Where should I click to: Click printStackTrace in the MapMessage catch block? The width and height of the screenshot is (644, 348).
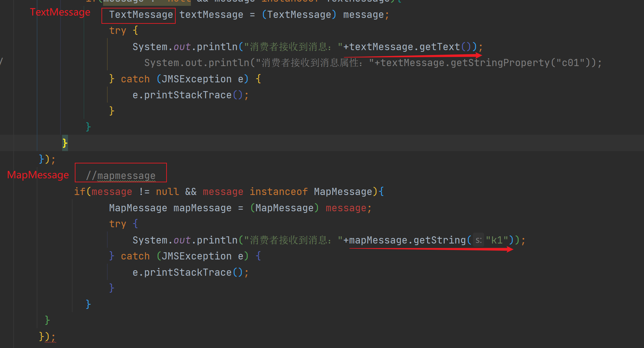tap(188, 272)
